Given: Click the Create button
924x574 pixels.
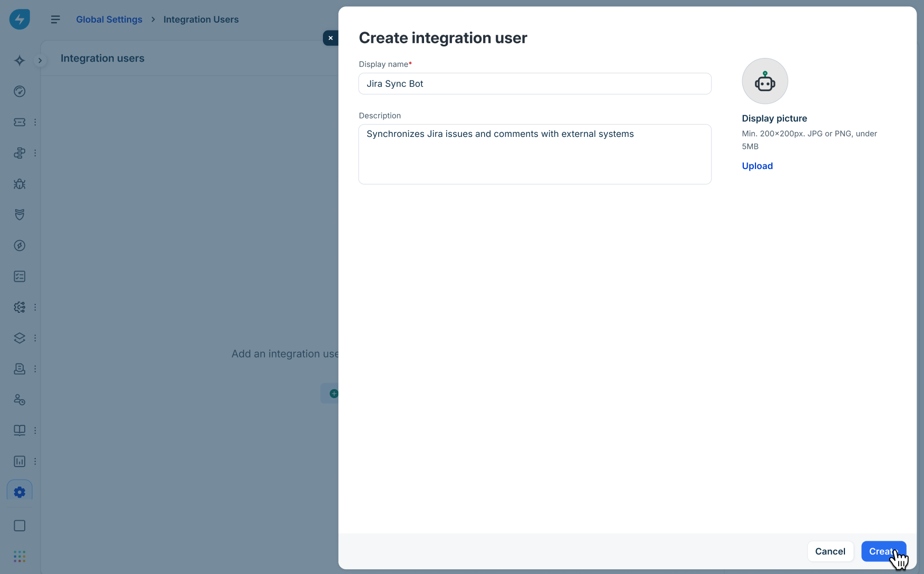Looking at the screenshot, I should (x=883, y=551).
